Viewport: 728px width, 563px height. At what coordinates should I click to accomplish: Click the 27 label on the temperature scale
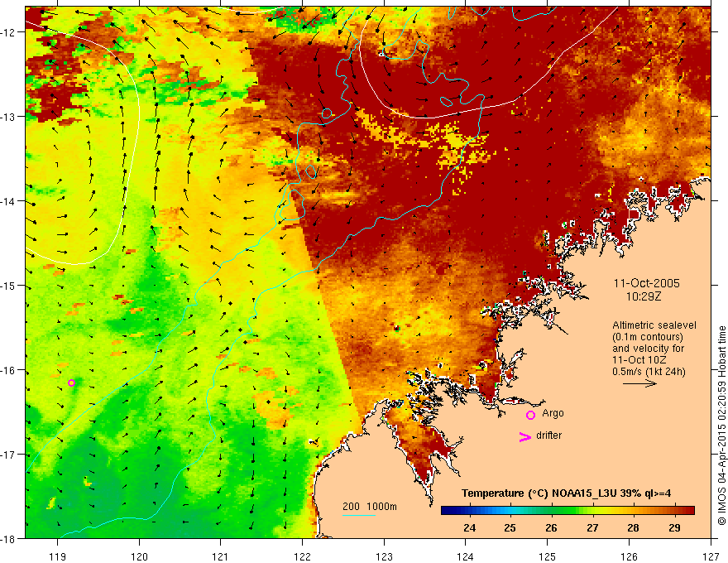coord(592,527)
